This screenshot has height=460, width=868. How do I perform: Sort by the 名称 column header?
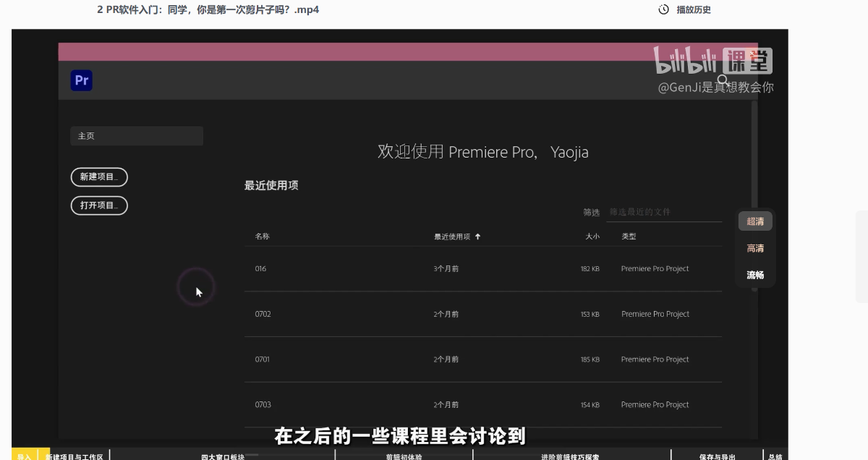point(262,237)
